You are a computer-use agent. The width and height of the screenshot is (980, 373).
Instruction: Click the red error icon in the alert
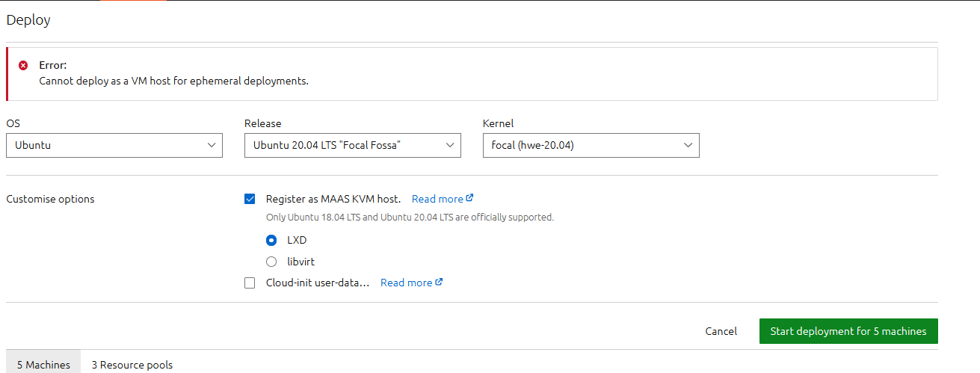coord(23,66)
